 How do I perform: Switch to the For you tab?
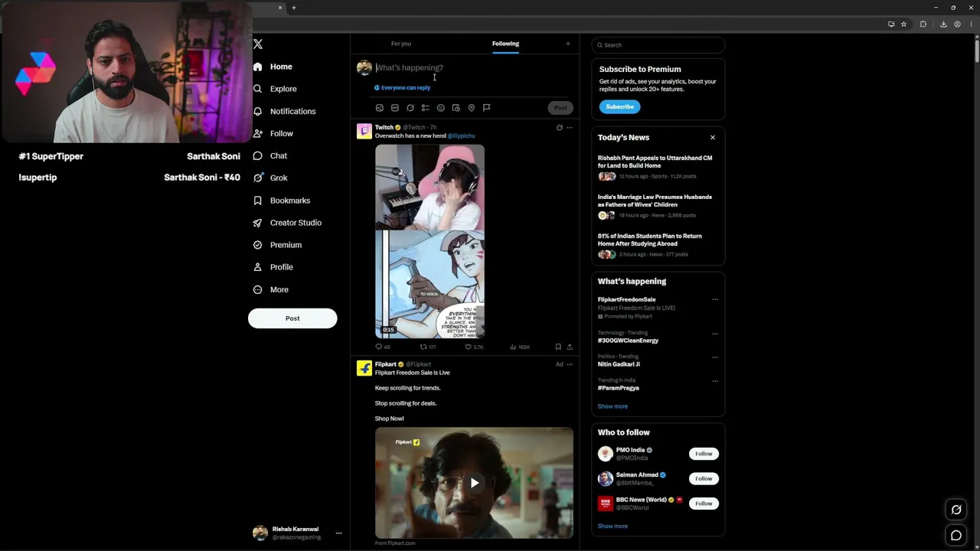[x=400, y=44]
